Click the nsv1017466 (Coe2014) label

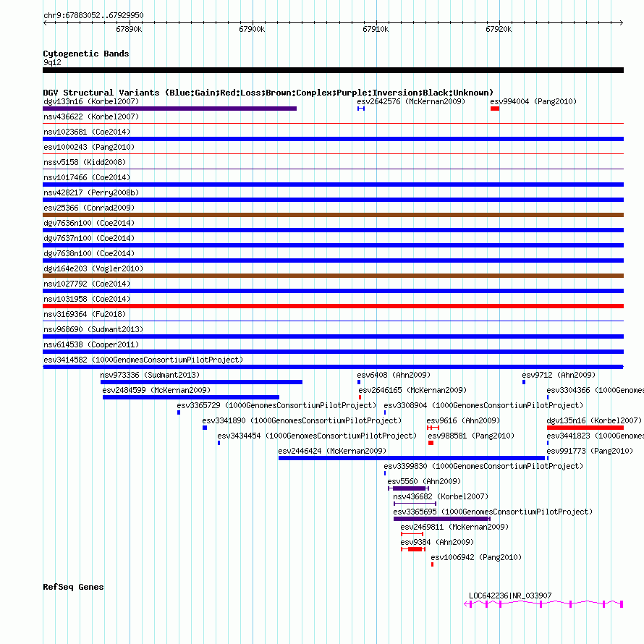coord(87,177)
